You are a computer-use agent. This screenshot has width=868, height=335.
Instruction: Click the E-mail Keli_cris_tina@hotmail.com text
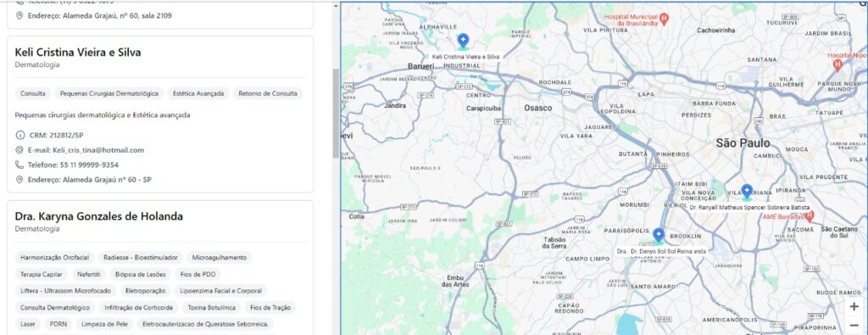[x=86, y=150]
